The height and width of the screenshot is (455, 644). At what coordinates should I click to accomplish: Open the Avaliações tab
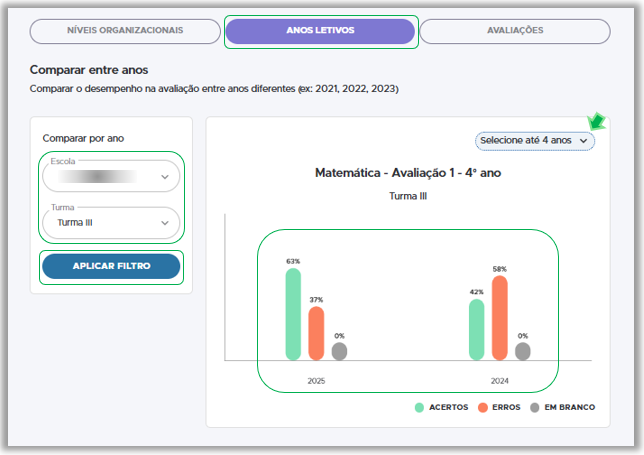[x=515, y=31]
